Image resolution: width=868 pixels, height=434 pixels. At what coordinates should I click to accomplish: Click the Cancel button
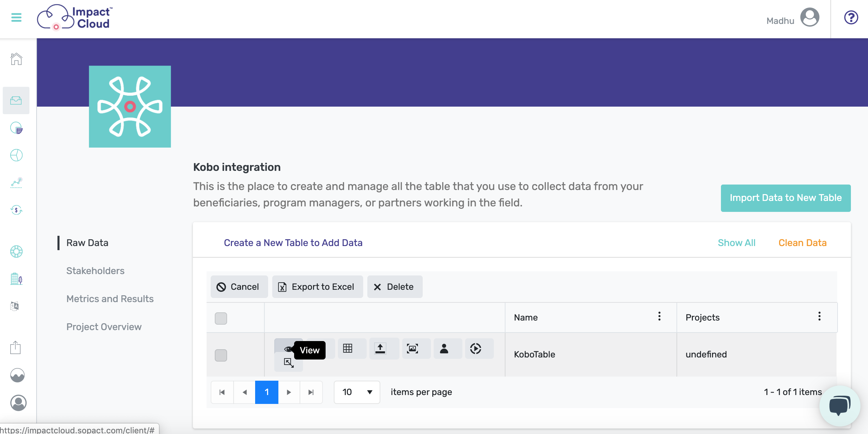coord(239,287)
